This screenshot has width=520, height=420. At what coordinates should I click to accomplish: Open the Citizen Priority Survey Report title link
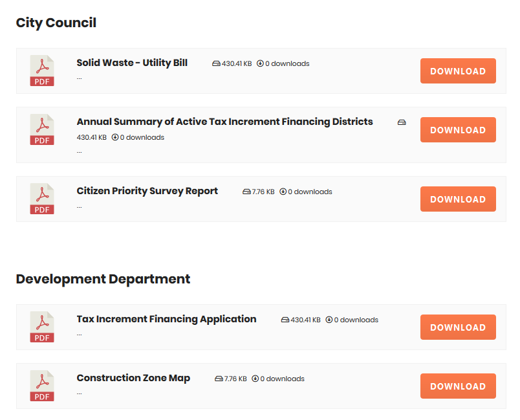147,191
